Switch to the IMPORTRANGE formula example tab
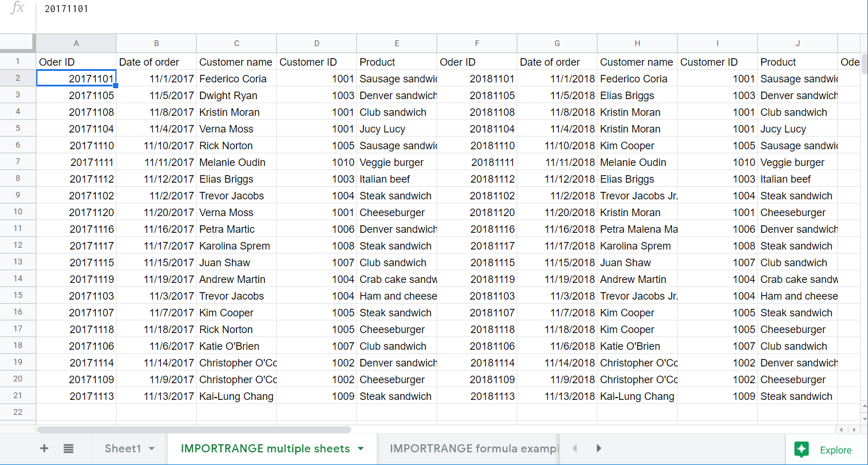The width and height of the screenshot is (868, 465). [473, 448]
